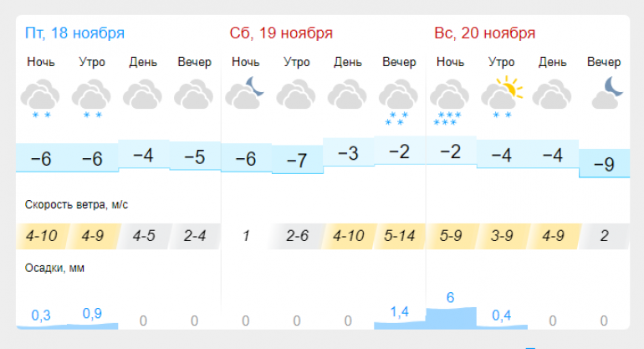Click Sunday evening moon and cloud icon
This screenshot has height=349, width=644.
[608, 93]
